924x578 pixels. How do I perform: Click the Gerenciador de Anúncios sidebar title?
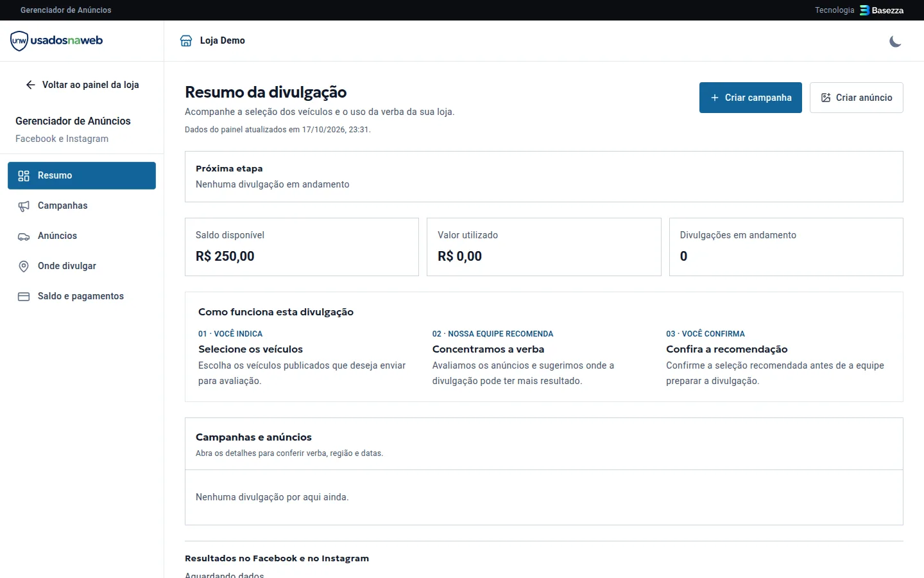(x=73, y=121)
